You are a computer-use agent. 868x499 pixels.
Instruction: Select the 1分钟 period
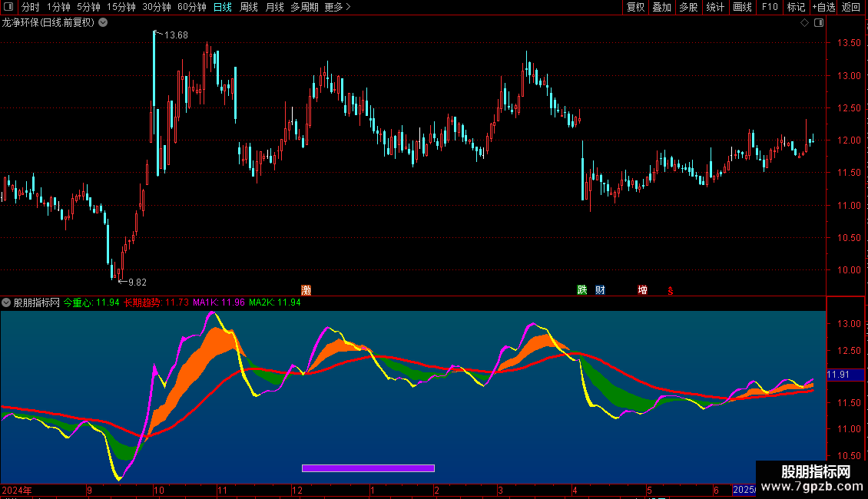(58, 7)
